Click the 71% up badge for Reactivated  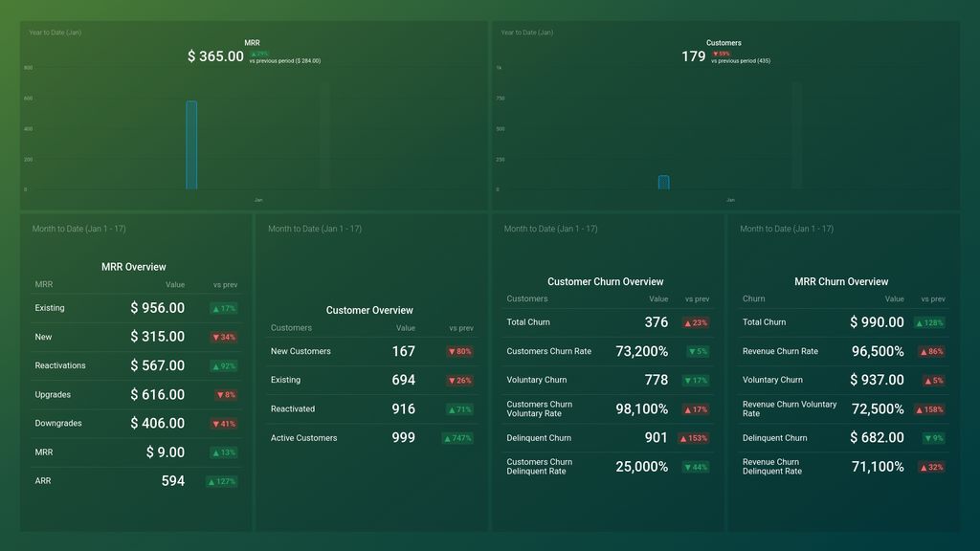460,409
